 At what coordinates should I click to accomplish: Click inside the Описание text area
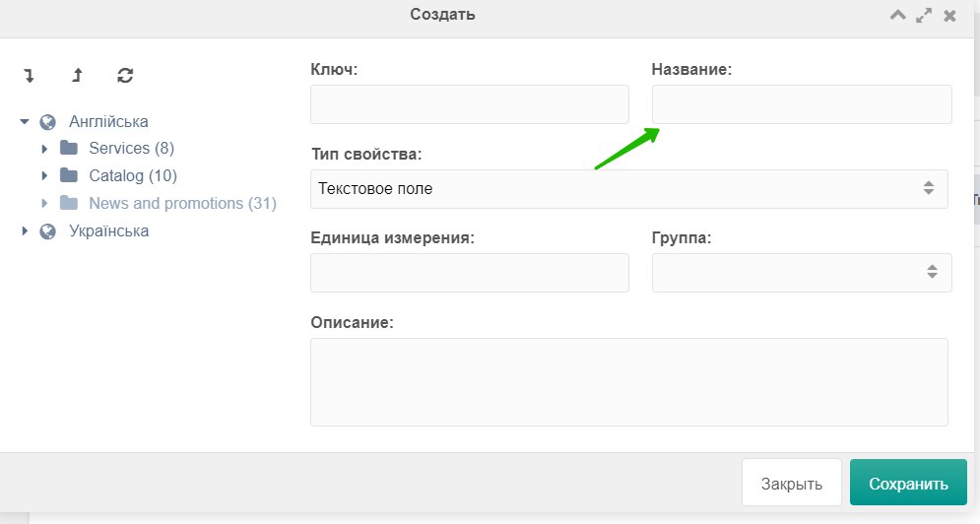(628, 382)
